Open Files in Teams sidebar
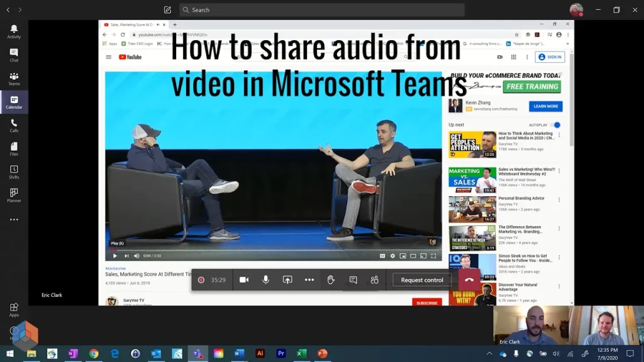 pos(14,148)
